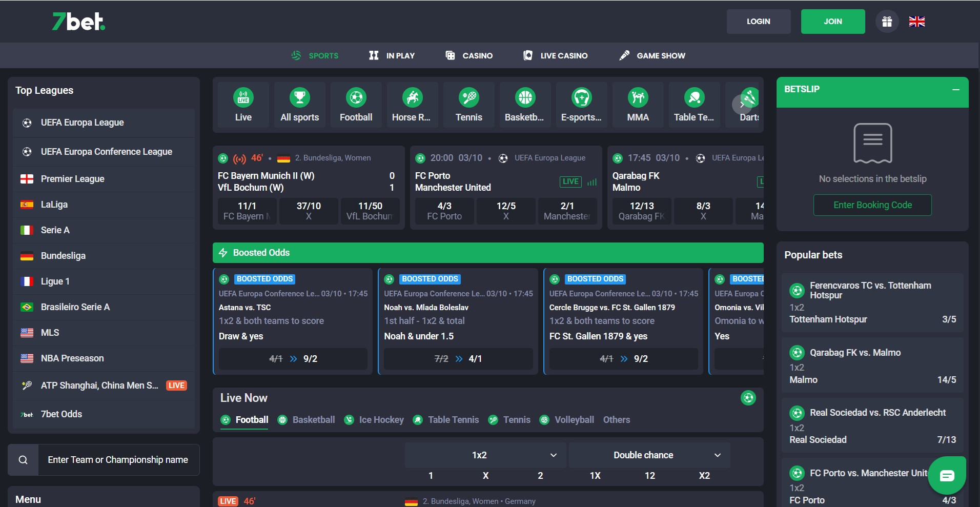Click the JOIN button
Image resolution: width=980 pixels, height=507 pixels.
[832, 21]
